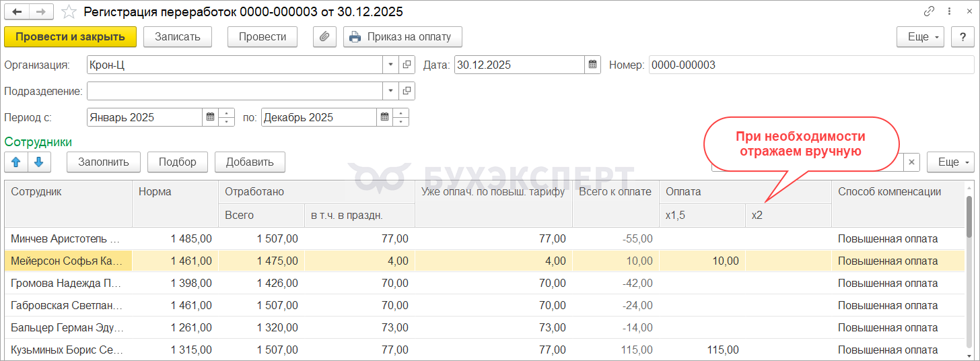
Task: Click x1,5 cell 10,00 for Мейерсон
Action: pos(702,261)
